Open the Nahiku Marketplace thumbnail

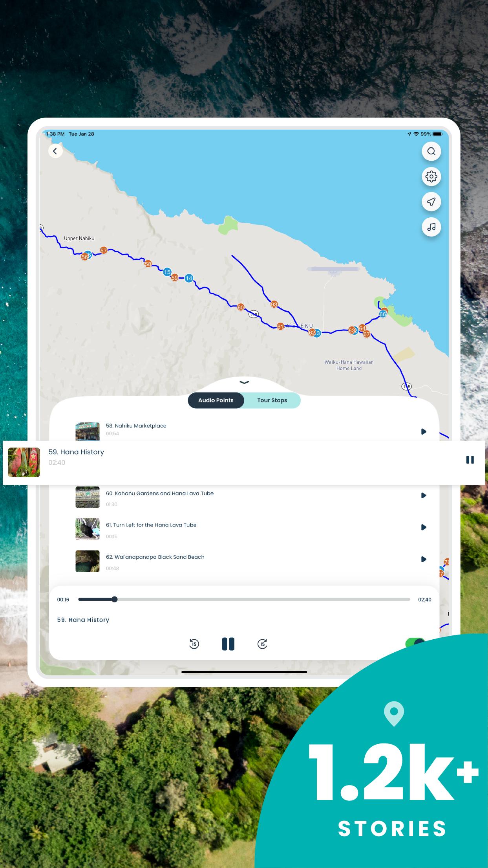tap(88, 431)
